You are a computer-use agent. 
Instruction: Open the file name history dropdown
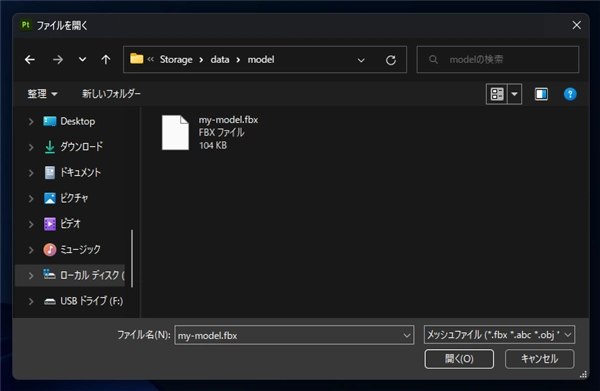click(x=406, y=336)
